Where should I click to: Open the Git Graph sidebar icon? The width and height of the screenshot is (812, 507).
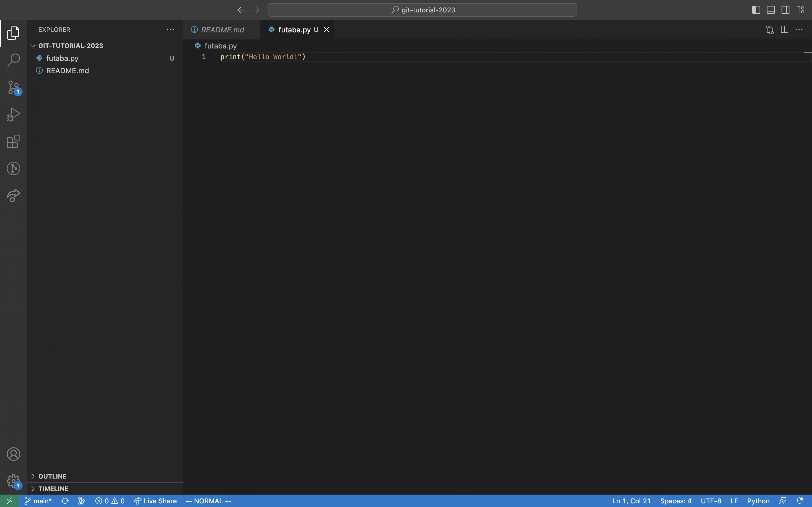pyautogui.click(x=14, y=168)
